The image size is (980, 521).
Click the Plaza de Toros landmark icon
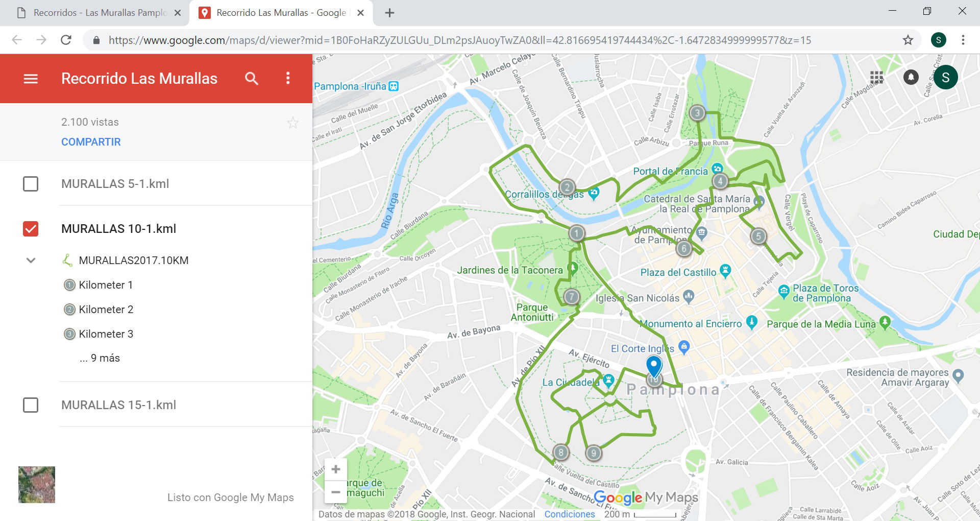(x=784, y=292)
